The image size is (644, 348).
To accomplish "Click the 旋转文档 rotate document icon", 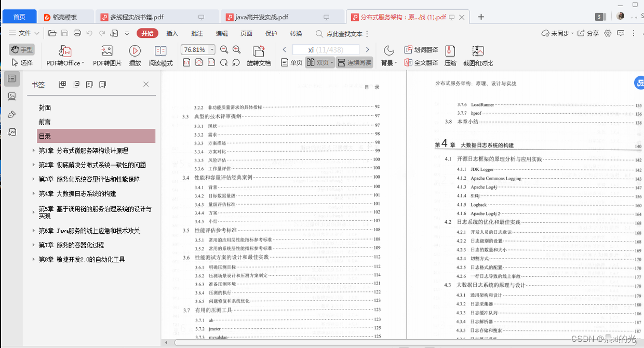I will coord(259,51).
